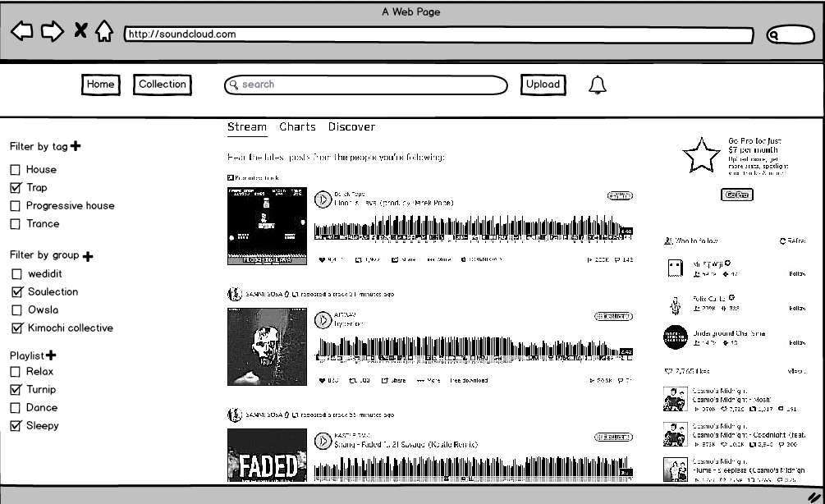Repost the Floor is Lava track
Screen dimensions: 825x504
point(368,260)
